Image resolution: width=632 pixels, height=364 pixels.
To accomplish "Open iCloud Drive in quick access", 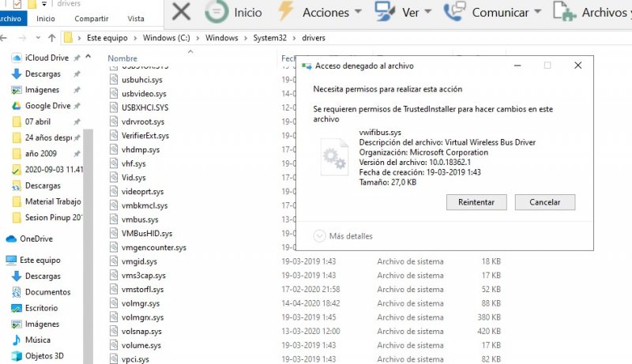I will pos(47,58).
